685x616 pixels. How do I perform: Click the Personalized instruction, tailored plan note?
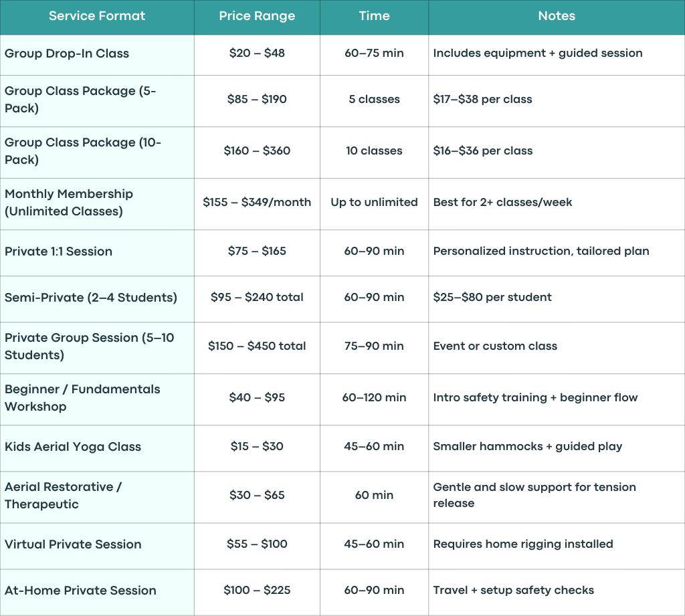(x=541, y=251)
